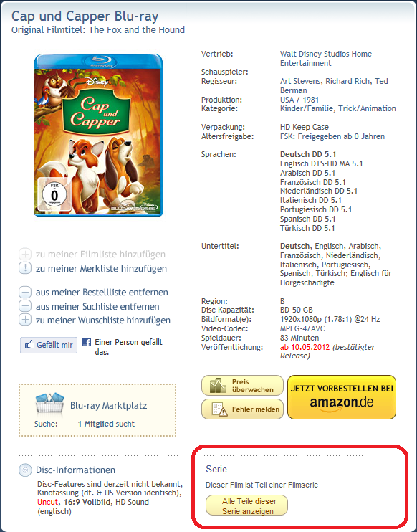
Task: Click the plus icon for Filmliste hinzufügen
Action: [x=25, y=254]
